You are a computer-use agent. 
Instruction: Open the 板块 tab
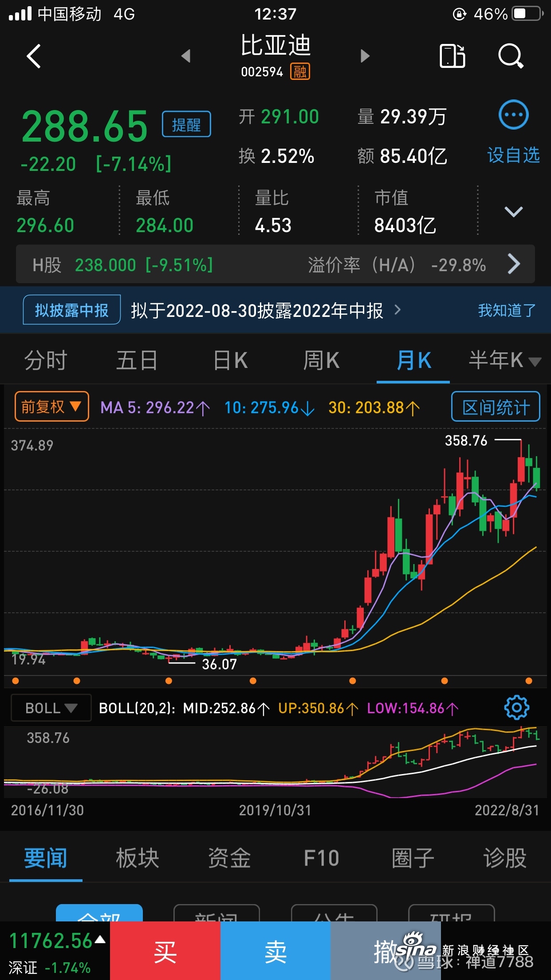(x=138, y=858)
